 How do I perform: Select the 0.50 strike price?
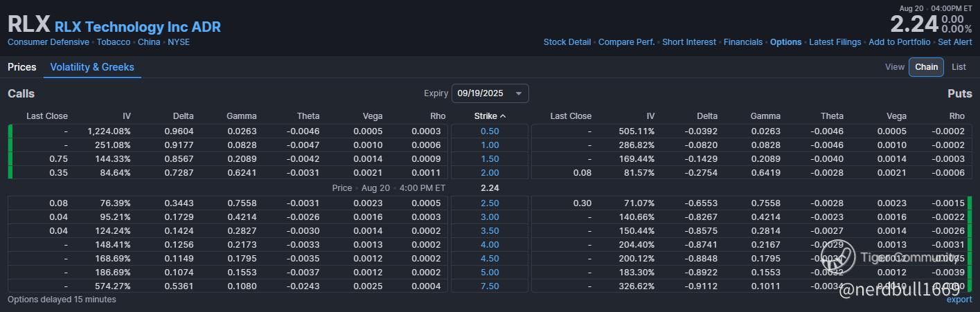[489, 131]
